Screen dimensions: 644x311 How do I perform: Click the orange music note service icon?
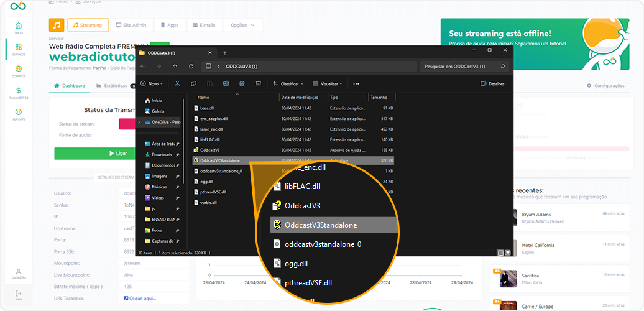pos(57,25)
